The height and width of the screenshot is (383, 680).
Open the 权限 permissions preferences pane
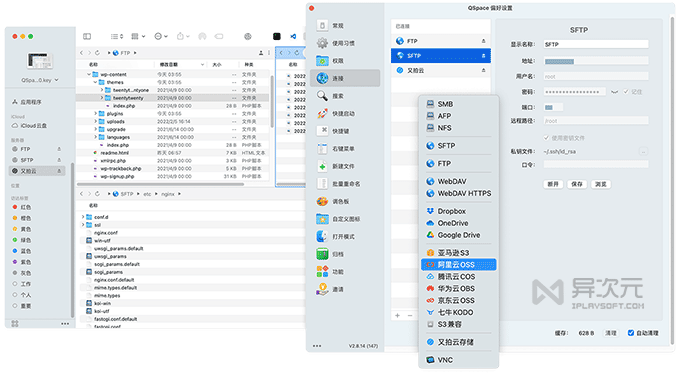click(345, 61)
